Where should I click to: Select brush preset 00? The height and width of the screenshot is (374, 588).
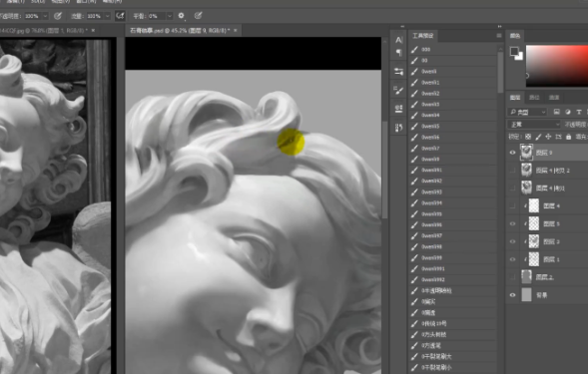[453, 60]
